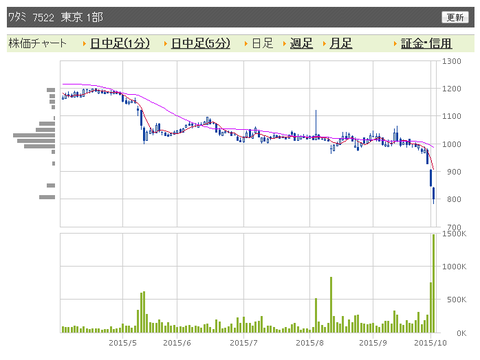Click the 2015/8 date label
This screenshot has width=480, height=360.
click(x=310, y=343)
